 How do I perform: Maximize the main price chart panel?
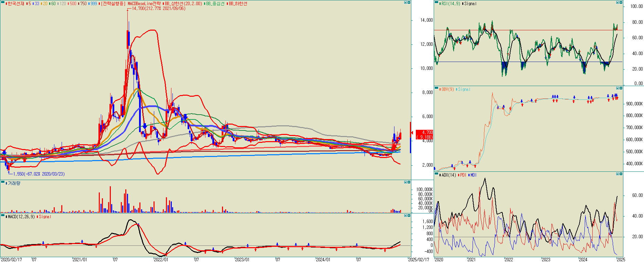[x=405, y=2]
